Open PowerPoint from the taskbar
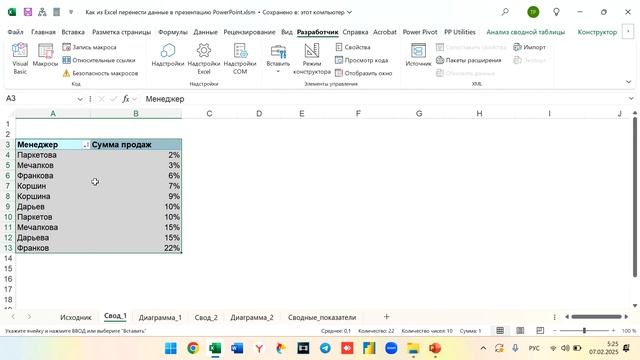This screenshot has height=360, width=640. click(435, 348)
